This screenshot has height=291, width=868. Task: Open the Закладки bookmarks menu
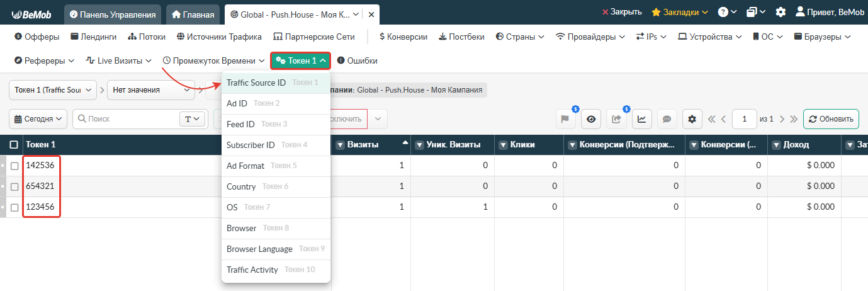coord(680,12)
